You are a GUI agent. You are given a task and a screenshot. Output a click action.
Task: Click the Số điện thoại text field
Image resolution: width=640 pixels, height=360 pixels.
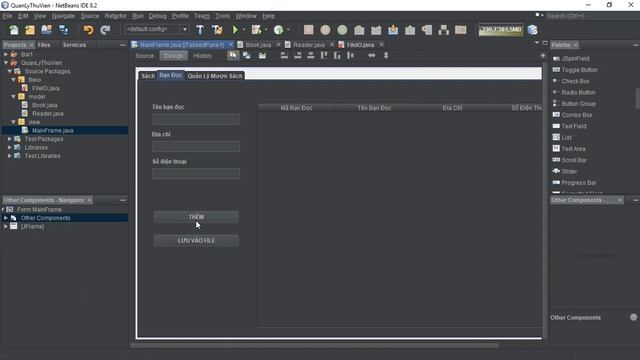(x=196, y=174)
